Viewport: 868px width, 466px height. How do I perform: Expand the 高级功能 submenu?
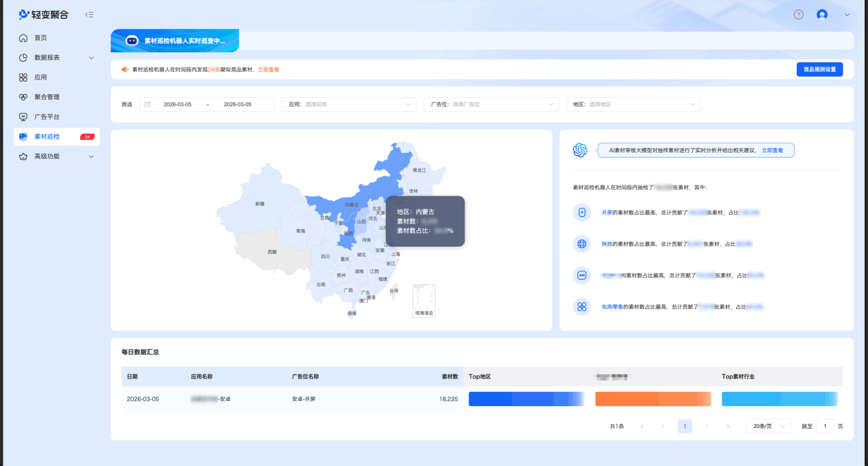click(x=92, y=156)
